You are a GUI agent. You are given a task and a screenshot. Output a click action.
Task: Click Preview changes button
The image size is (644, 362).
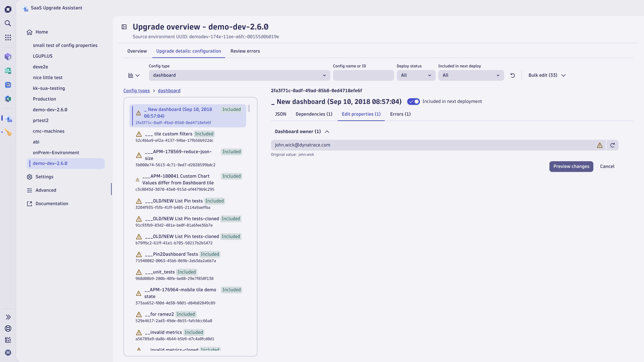click(x=571, y=166)
